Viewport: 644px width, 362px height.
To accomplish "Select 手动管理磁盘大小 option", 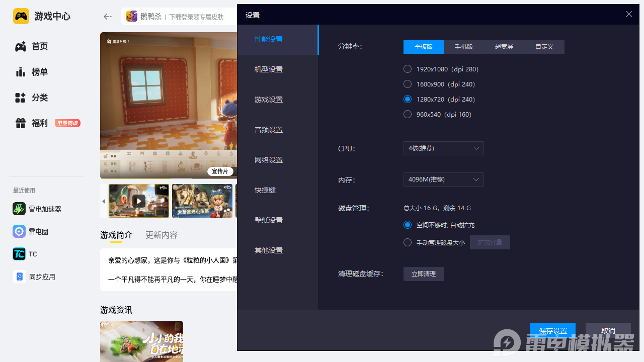I will 408,242.
